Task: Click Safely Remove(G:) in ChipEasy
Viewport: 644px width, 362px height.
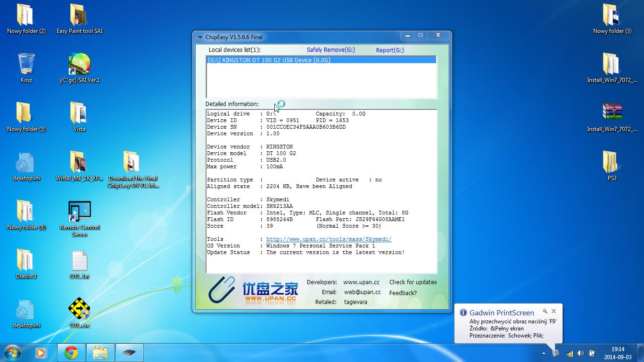Action: click(x=331, y=50)
